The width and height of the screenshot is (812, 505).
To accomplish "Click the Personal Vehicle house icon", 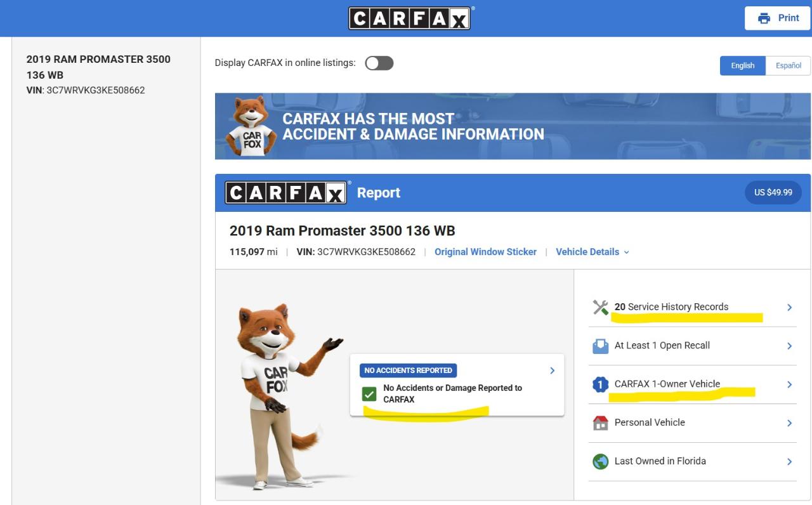I will coord(600,423).
